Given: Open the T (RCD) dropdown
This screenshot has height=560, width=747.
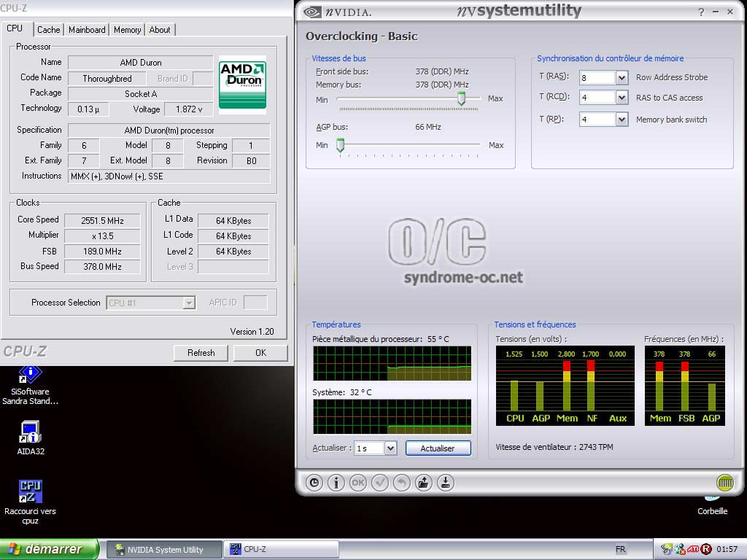Looking at the screenshot, I should (622, 98).
